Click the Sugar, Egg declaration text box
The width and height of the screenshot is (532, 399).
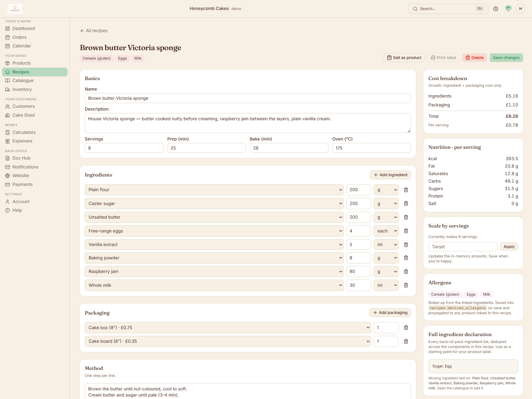[x=473, y=366]
